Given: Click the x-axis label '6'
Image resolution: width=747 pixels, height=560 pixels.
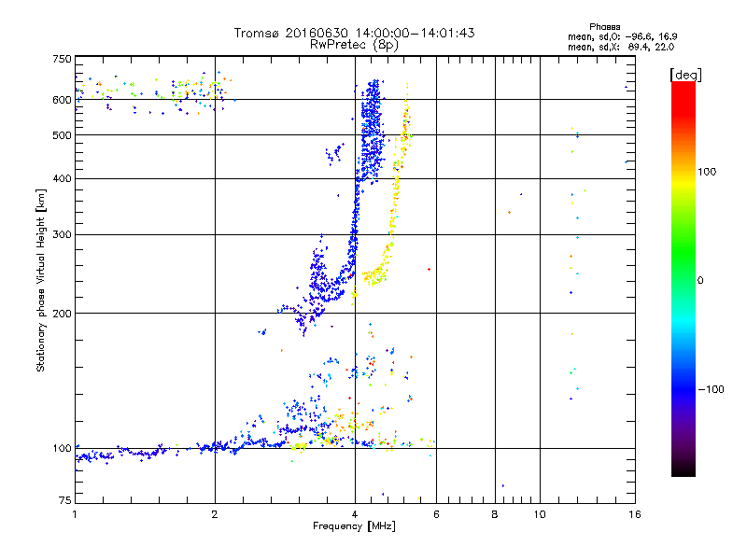Looking at the screenshot, I should coord(436,514).
